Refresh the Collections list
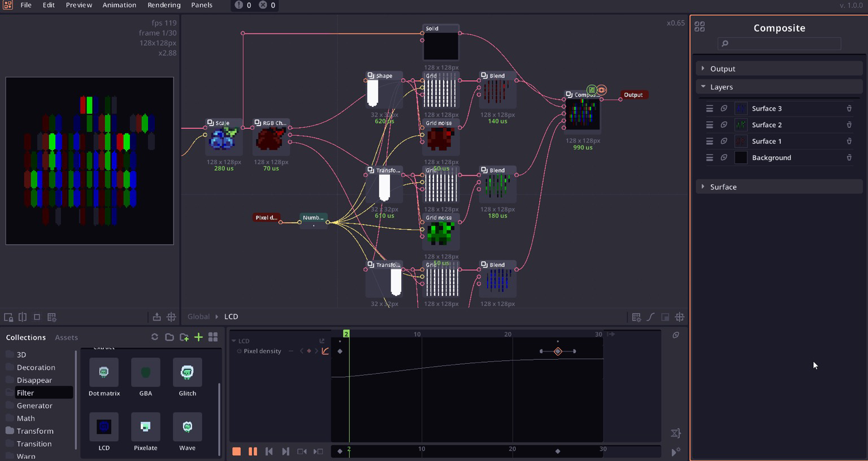 click(x=154, y=337)
